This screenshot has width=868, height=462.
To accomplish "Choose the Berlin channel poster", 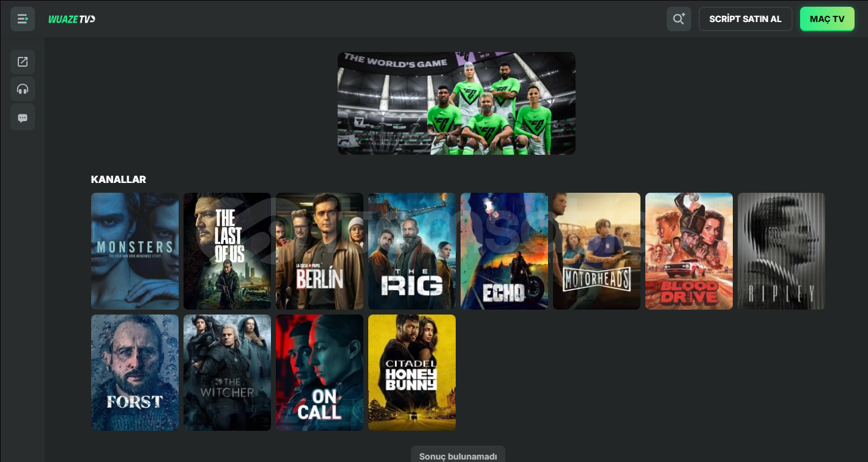I will [x=319, y=251].
